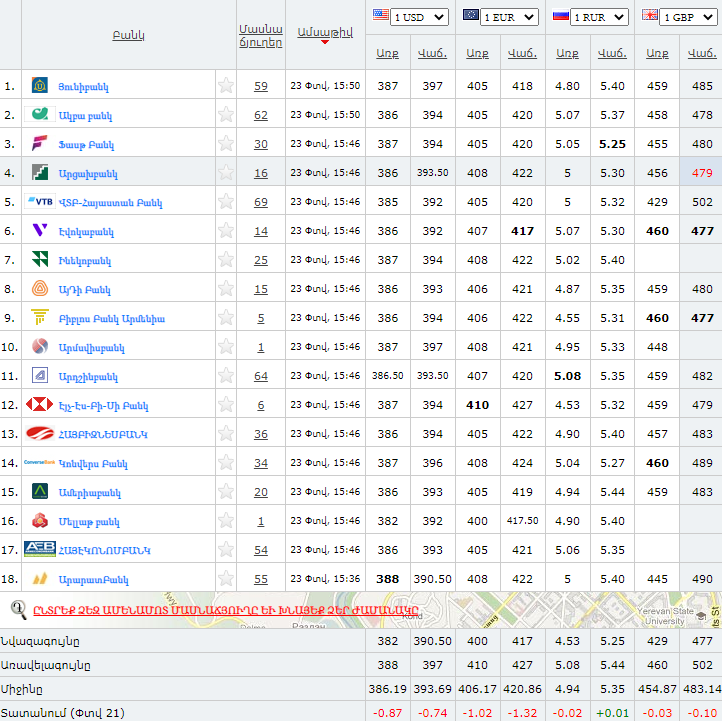
Task: Sort by GBP Առք buy column header
Action: (x=657, y=53)
